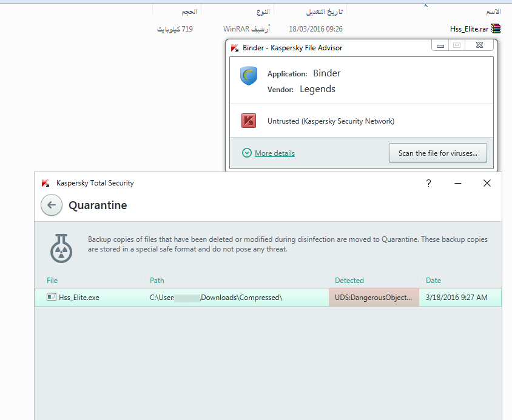Sort Explorer files by name column (الاسم)

point(493,12)
